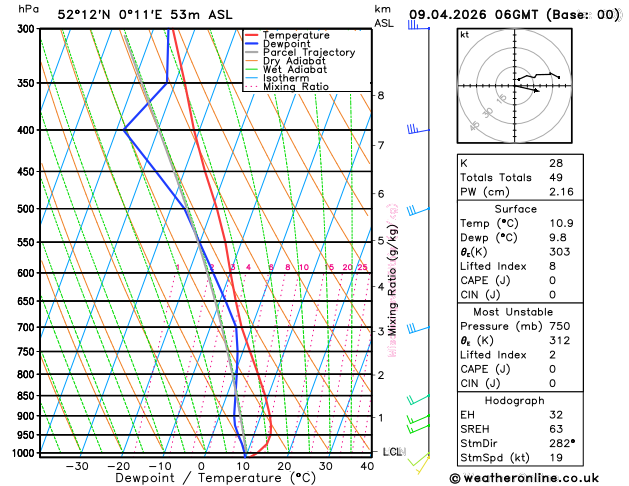The height and width of the screenshot is (486, 629).
Task: Select the red Temperature line swatch in legend
Action: click(x=252, y=35)
